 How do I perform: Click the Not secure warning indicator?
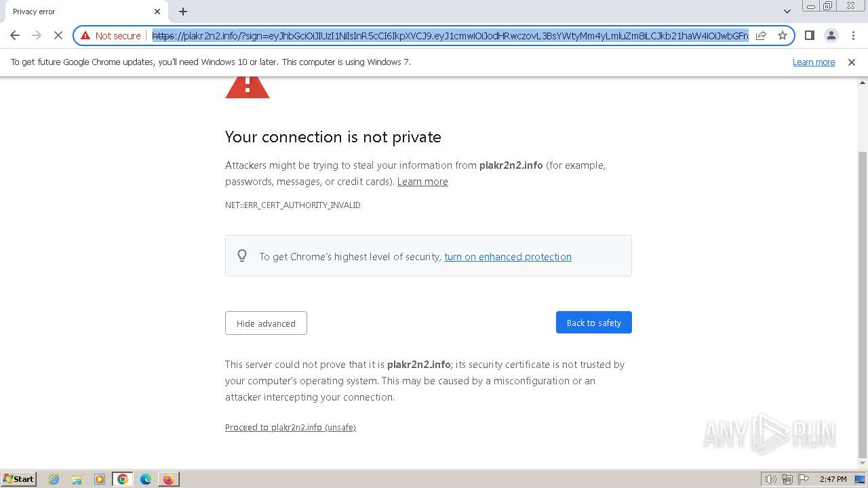coord(111,35)
